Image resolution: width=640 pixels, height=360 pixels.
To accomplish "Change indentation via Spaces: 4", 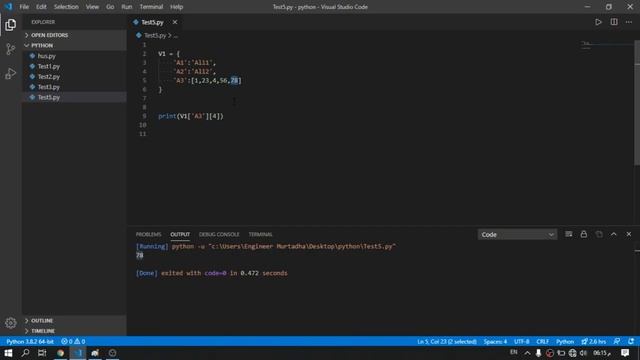I will pos(495,342).
